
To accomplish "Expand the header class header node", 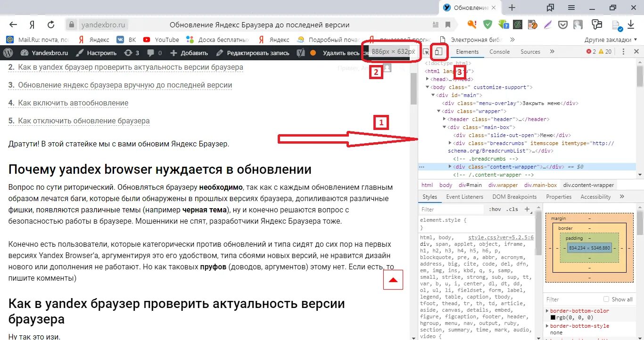I will click(x=444, y=119).
